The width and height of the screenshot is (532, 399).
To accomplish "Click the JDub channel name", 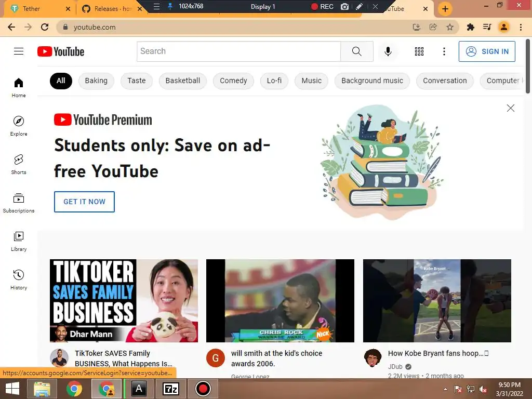I will pyautogui.click(x=395, y=367).
